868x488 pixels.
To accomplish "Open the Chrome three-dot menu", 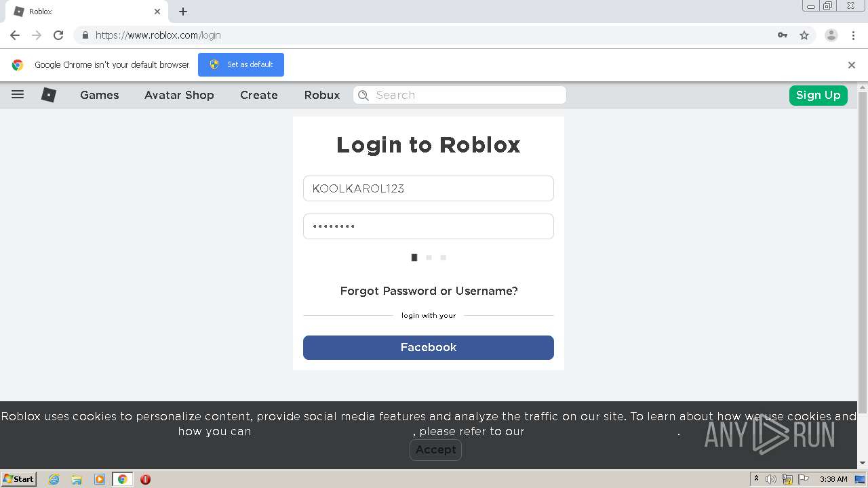I will (853, 35).
